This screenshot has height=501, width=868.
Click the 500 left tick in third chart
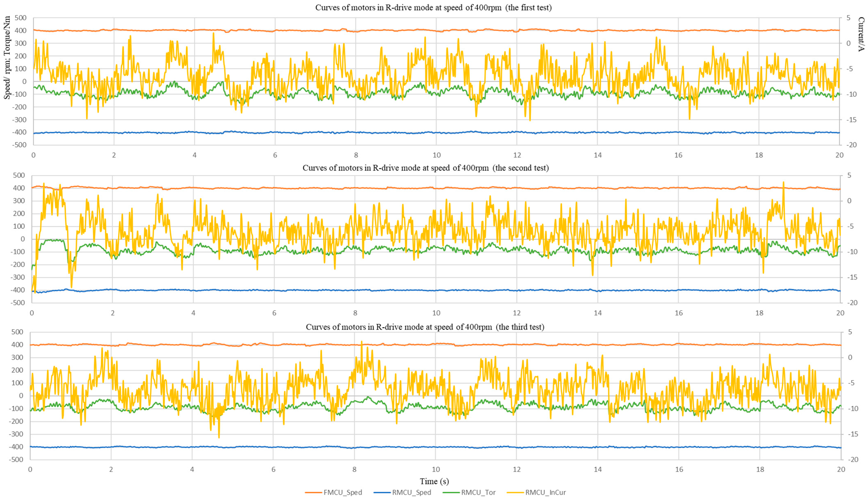click(x=17, y=332)
